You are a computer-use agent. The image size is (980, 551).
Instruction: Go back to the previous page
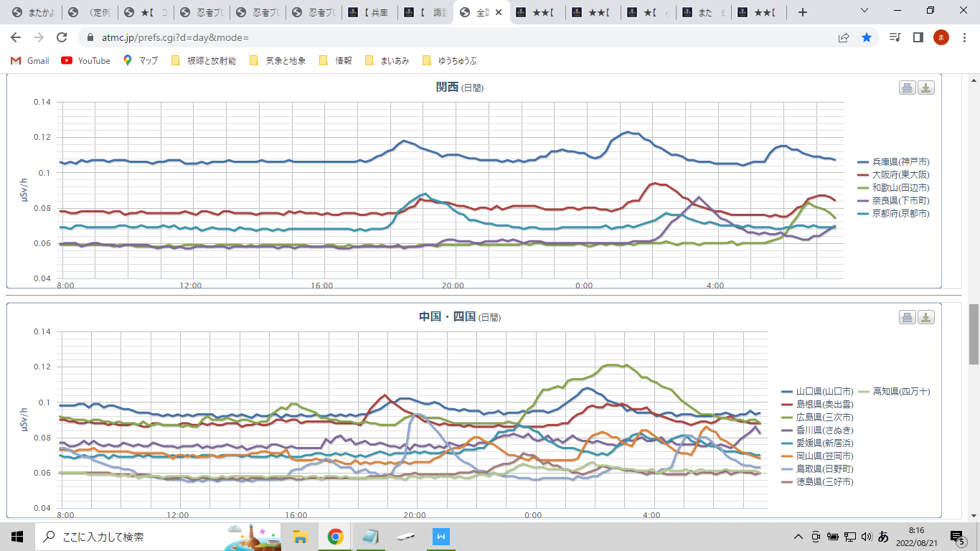click(16, 37)
